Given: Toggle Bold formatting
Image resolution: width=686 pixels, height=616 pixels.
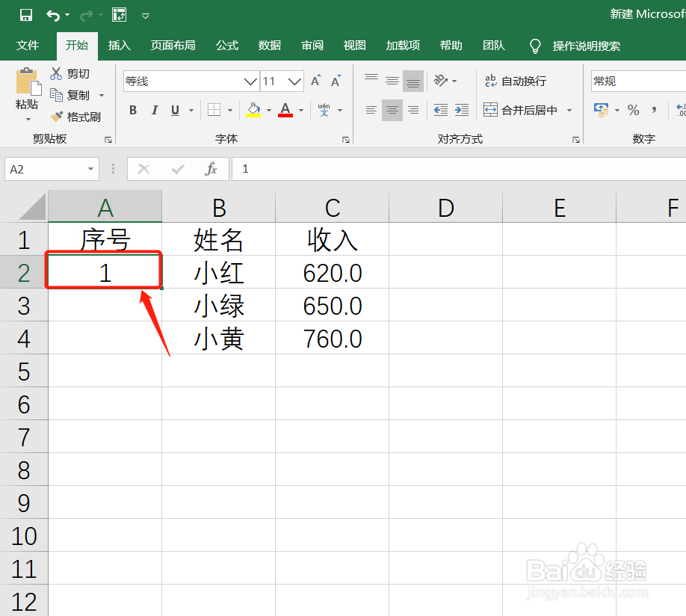Looking at the screenshot, I should coord(133,110).
